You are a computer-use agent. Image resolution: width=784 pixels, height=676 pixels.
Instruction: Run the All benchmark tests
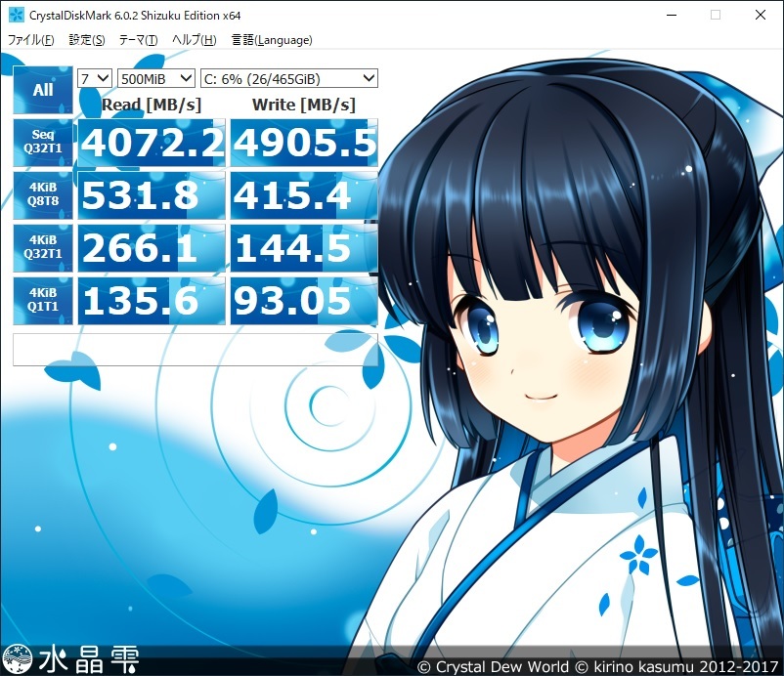pyautogui.click(x=42, y=89)
